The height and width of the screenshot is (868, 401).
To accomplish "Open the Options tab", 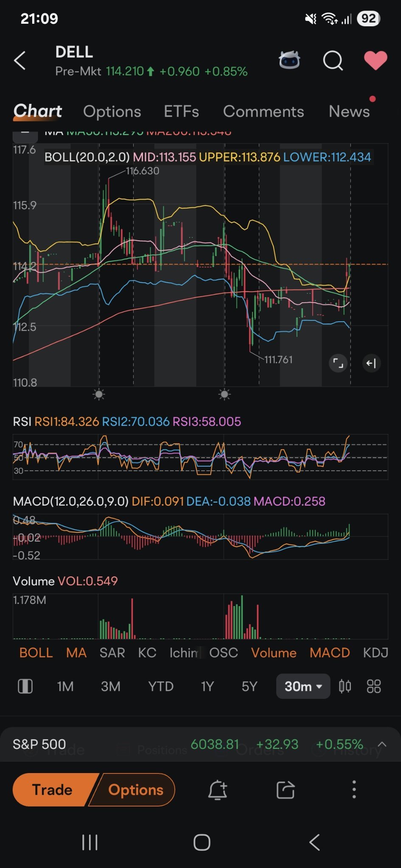I will click(112, 111).
